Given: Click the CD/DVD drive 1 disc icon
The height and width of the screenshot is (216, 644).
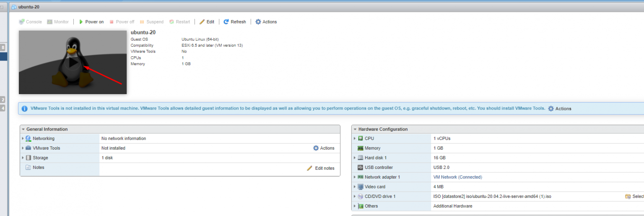Looking at the screenshot, I should [x=360, y=196].
